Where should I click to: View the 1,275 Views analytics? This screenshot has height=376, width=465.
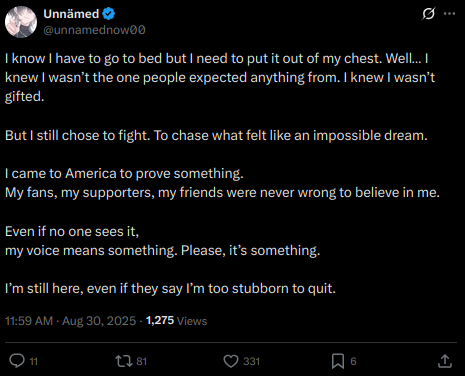[x=176, y=321]
